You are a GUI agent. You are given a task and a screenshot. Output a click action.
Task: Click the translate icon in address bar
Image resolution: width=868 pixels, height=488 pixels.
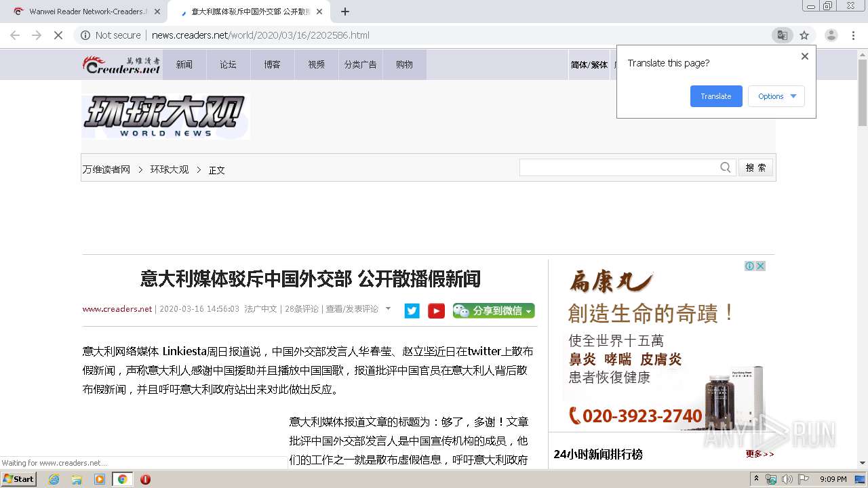pyautogui.click(x=782, y=35)
